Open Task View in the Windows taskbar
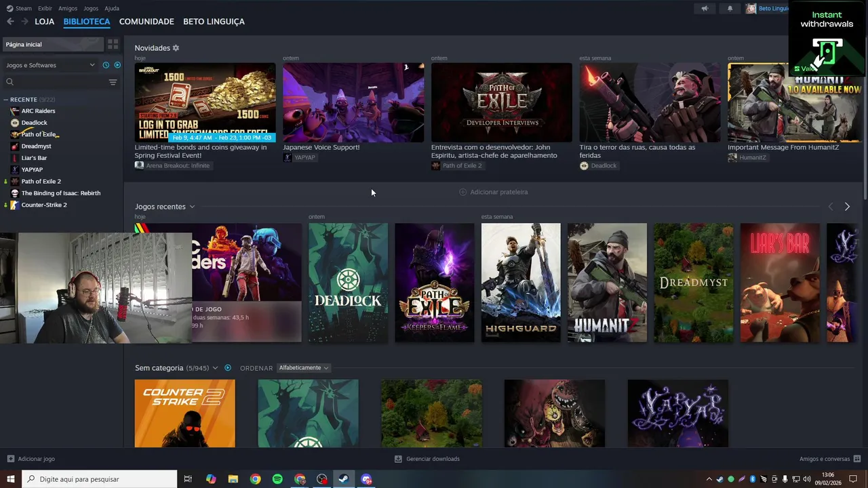The image size is (868, 488). (x=188, y=479)
